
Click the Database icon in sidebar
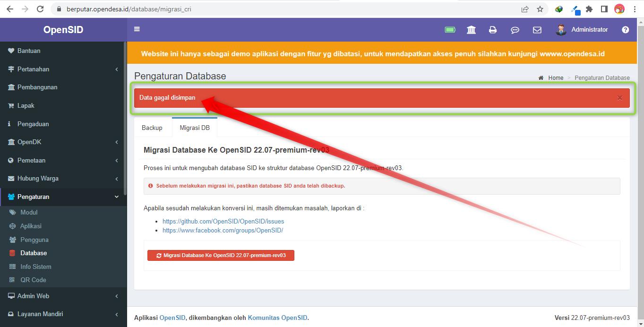13,253
